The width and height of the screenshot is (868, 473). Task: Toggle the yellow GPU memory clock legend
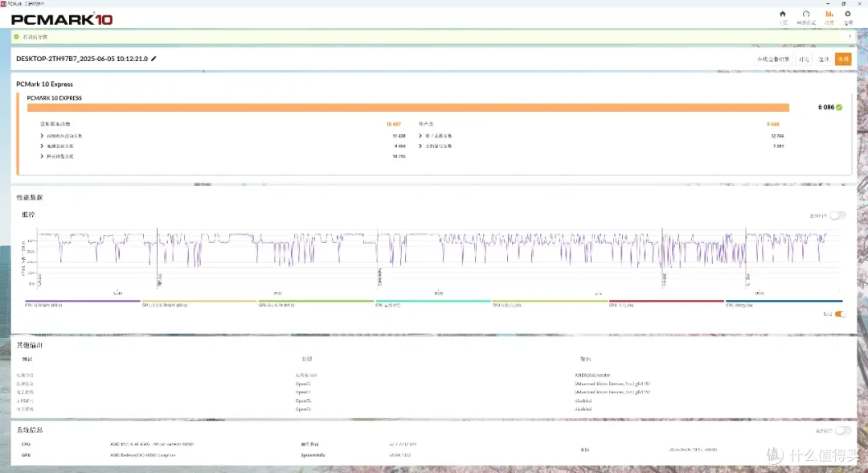coord(199,303)
